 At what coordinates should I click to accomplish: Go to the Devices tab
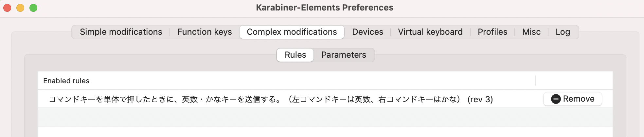[367, 32]
